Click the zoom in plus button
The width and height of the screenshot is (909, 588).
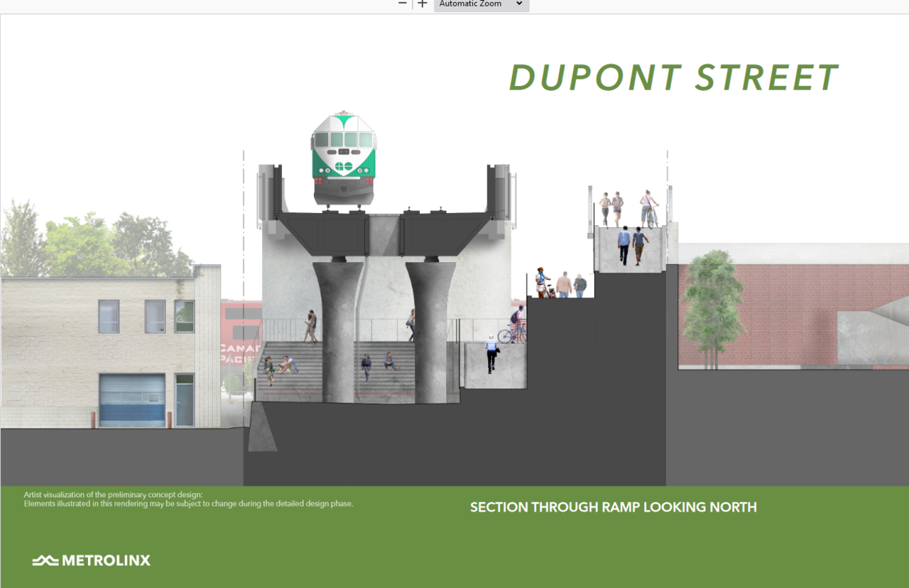[x=423, y=4]
